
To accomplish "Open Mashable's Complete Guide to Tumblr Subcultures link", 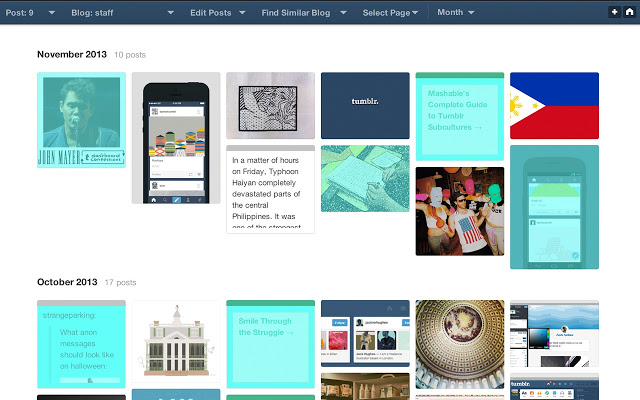I will pos(460,116).
